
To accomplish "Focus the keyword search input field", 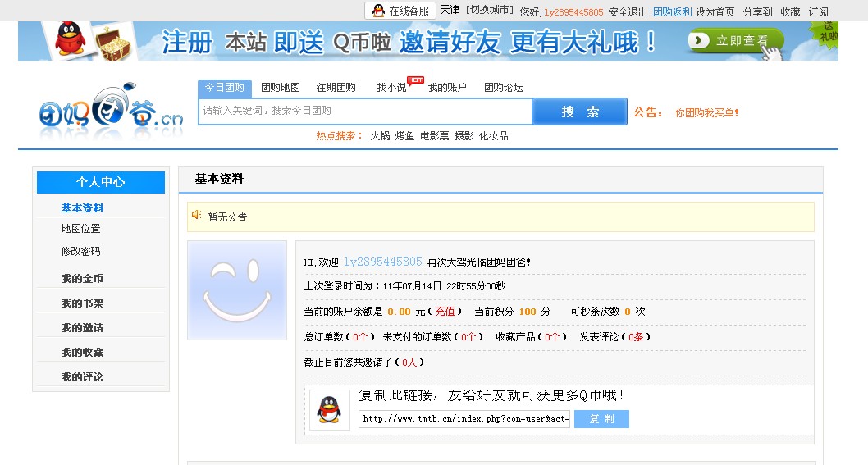I will [x=365, y=112].
